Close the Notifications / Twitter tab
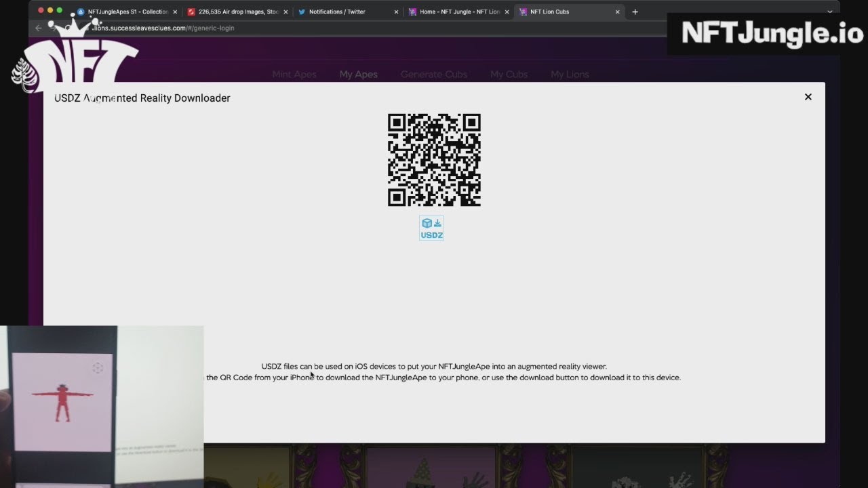 (x=396, y=12)
